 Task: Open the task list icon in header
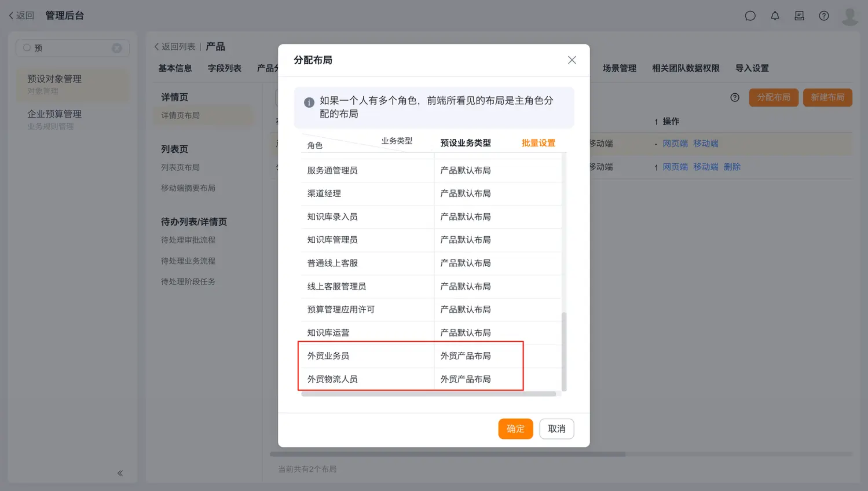(799, 16)
